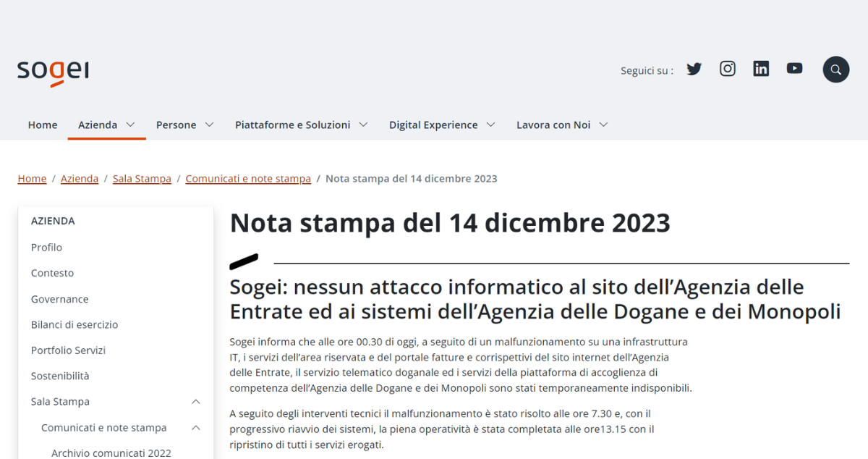The height and width of the screenshot is (459, 868).
Task: Click the current page breadcrumb text
Action: [412, 179]
